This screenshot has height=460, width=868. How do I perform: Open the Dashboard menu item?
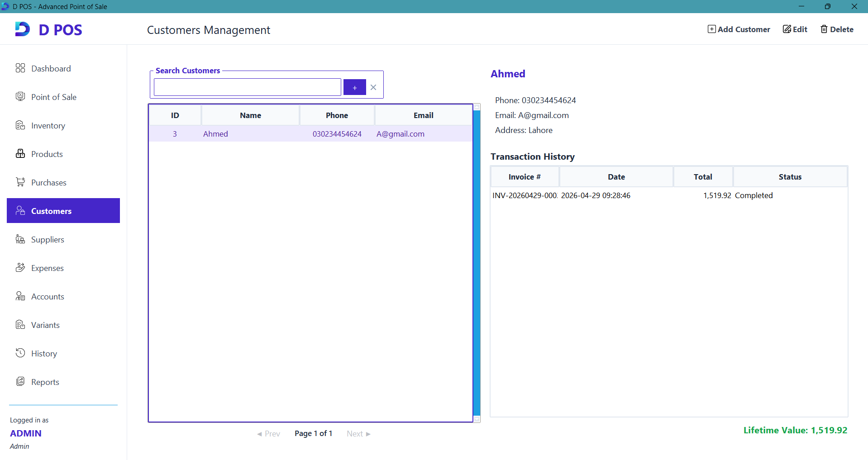pos(63,68)
